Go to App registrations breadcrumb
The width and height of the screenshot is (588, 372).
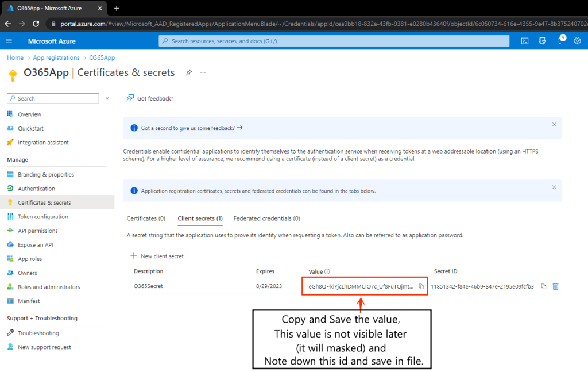(x=56, y=57)
